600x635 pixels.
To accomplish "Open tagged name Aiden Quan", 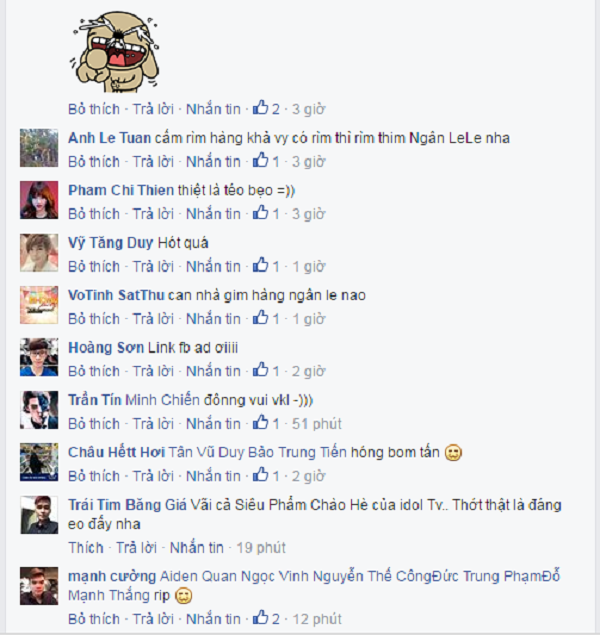I will tap(198, 576).
